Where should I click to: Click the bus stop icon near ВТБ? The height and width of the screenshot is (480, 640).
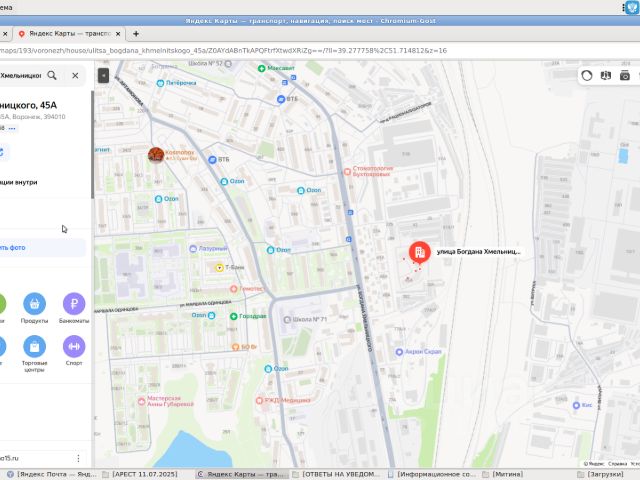tap(285, 82)
